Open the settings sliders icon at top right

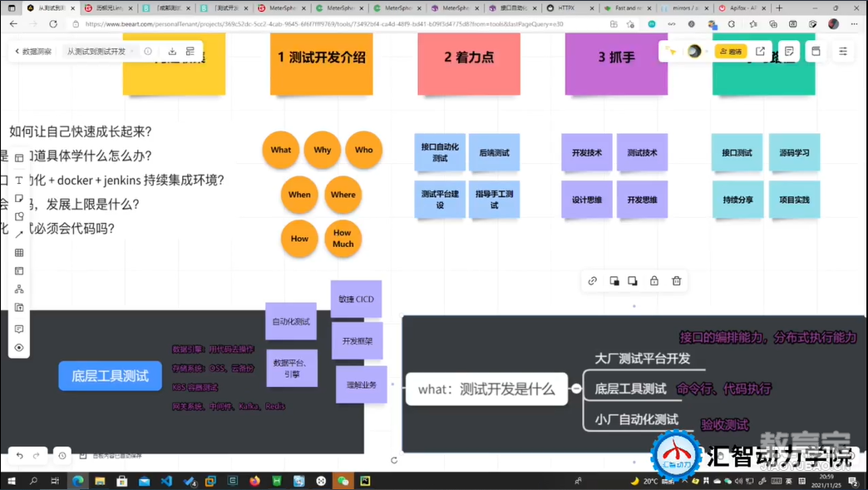click(843, 51)
